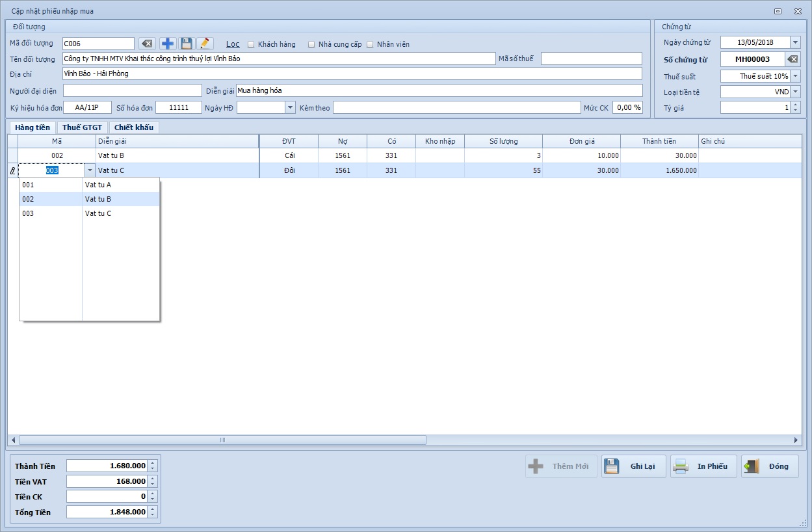812x532 pixels.
Task: Open the Chiết khấu tab
Action: tap(134, 127)
